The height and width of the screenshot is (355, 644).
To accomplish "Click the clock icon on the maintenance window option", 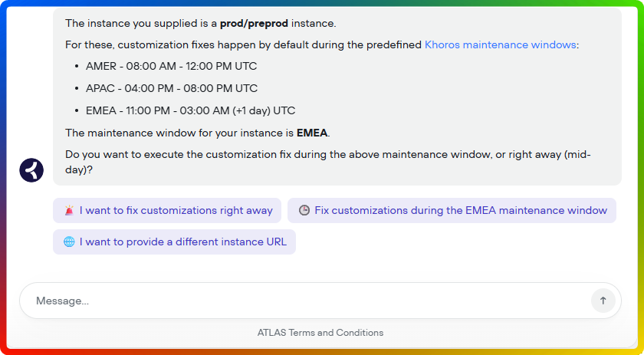I will [304, 210].
